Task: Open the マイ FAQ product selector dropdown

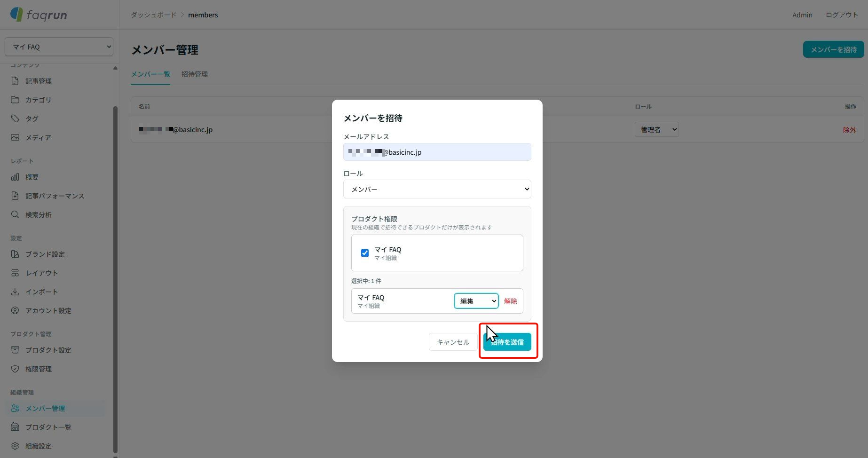Action: click(x=59, y=47)
